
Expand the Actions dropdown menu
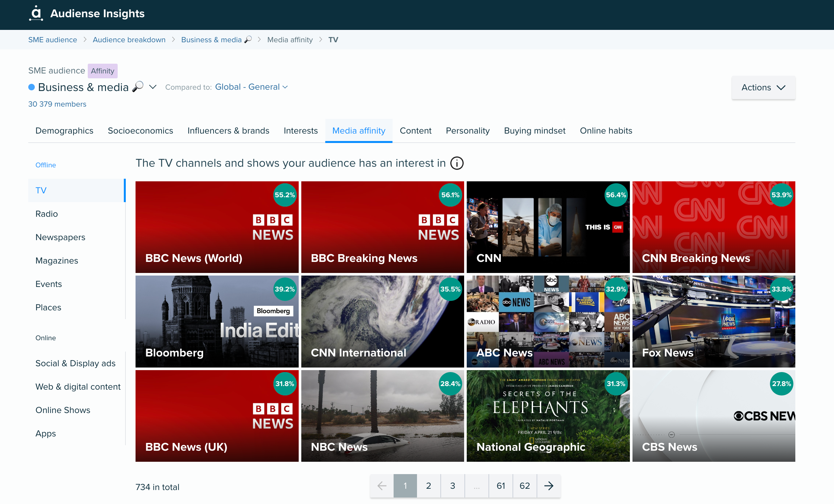pos(763,87)
